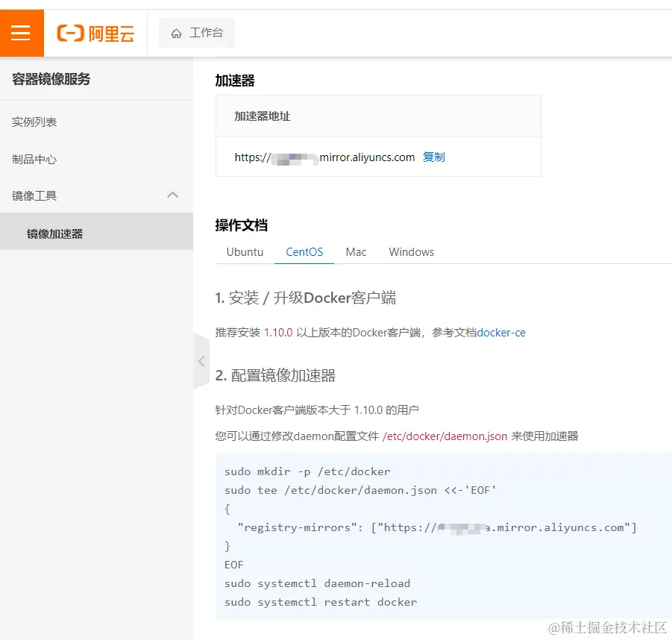The image size is (672, 640).
Task: Open 实例列表 in the sidebar
Action: point(34,122)
